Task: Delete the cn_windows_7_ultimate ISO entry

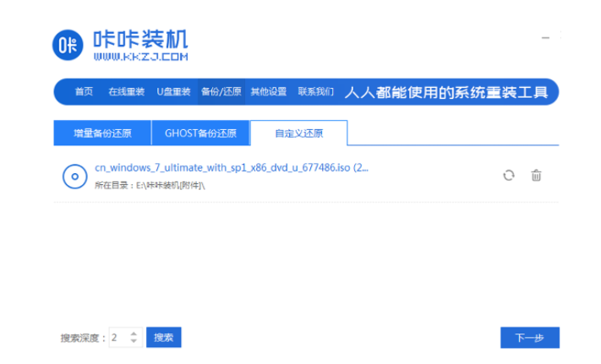Action: (536, 176)
